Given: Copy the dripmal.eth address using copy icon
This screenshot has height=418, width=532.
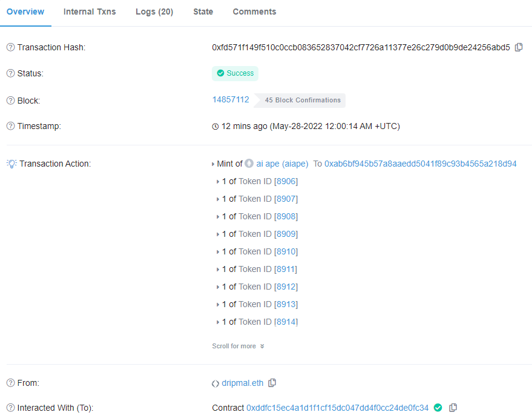Looking at the screenshot, I should click(x=272, y=383).
